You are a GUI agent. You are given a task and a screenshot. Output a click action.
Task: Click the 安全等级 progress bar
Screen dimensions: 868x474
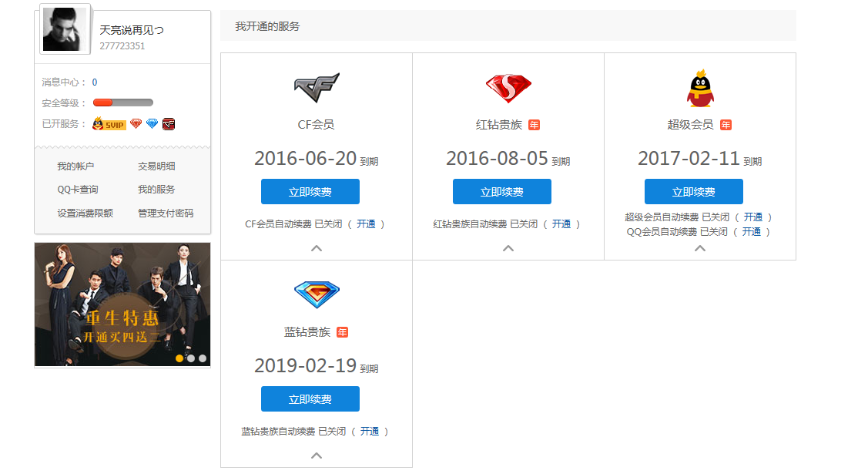123,103
